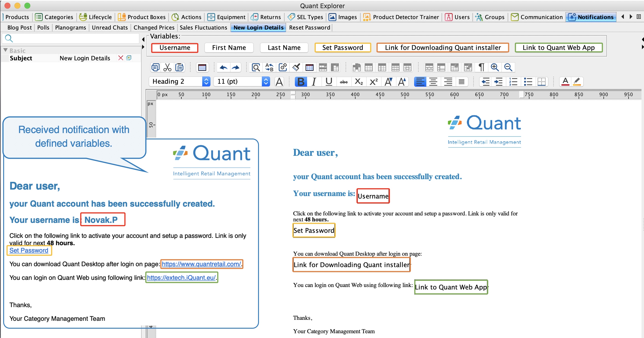Insert the Username variable

tap(175, 48)
